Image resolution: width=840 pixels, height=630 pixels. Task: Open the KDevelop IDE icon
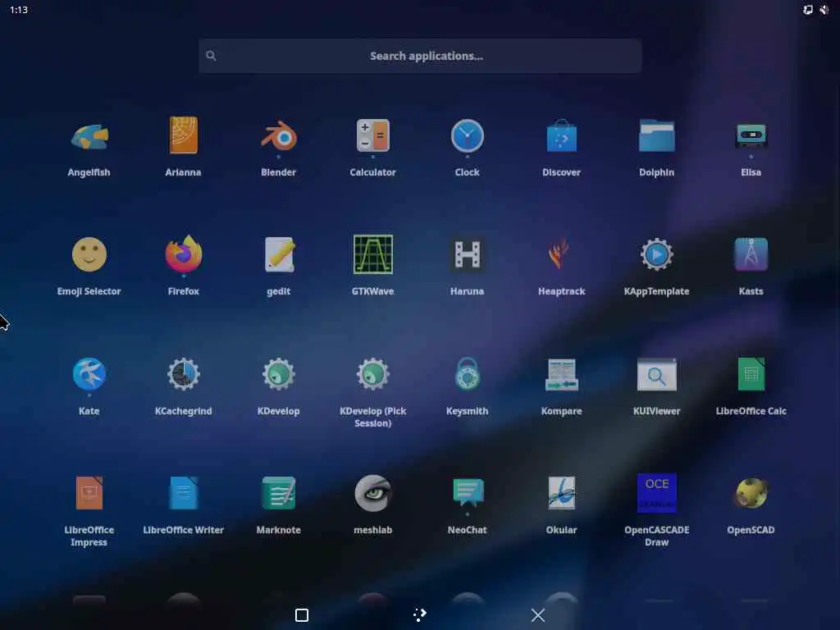coord(279,374)
